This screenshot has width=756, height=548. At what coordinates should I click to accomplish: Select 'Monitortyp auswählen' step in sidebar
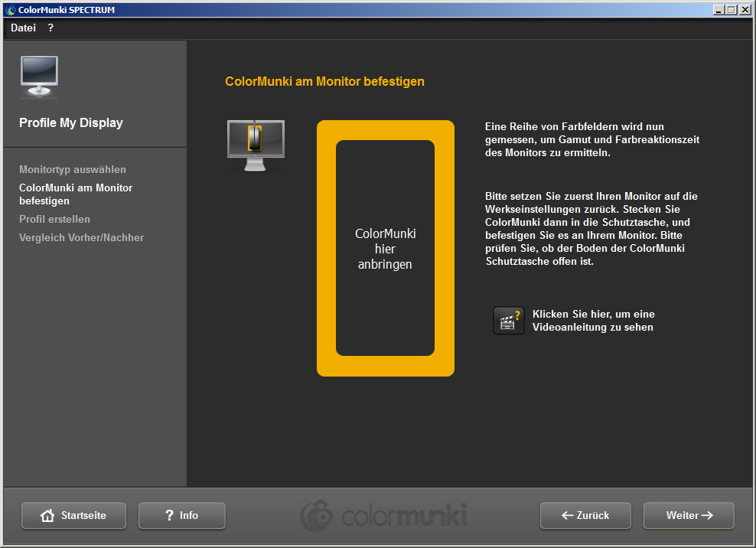[73, 169]
